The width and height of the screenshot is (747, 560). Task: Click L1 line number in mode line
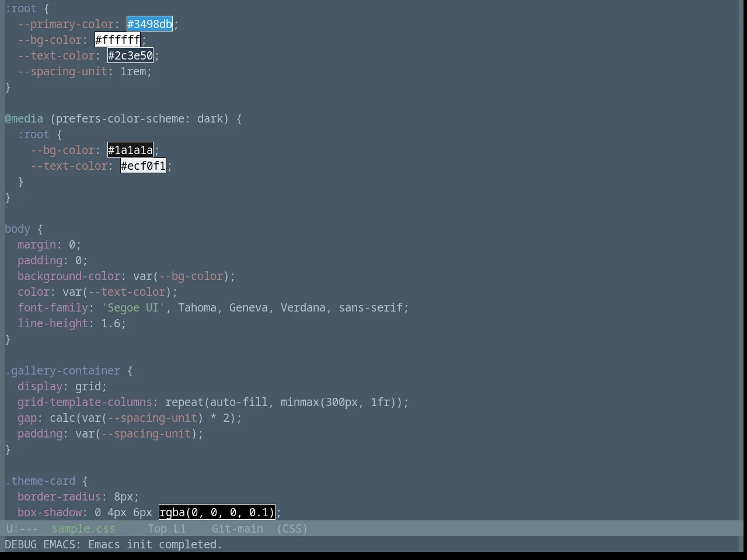point(179,528)
